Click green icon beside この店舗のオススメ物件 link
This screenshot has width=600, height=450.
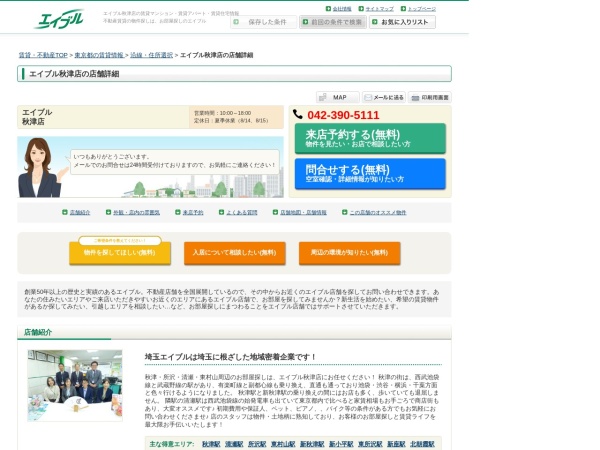click(x=344, y=212)
